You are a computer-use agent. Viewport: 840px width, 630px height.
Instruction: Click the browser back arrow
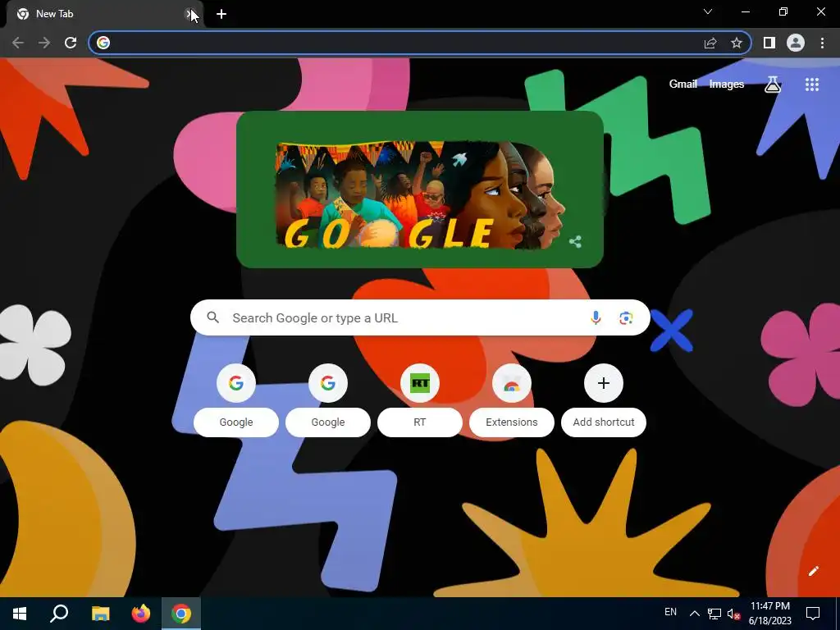(18, 43)
